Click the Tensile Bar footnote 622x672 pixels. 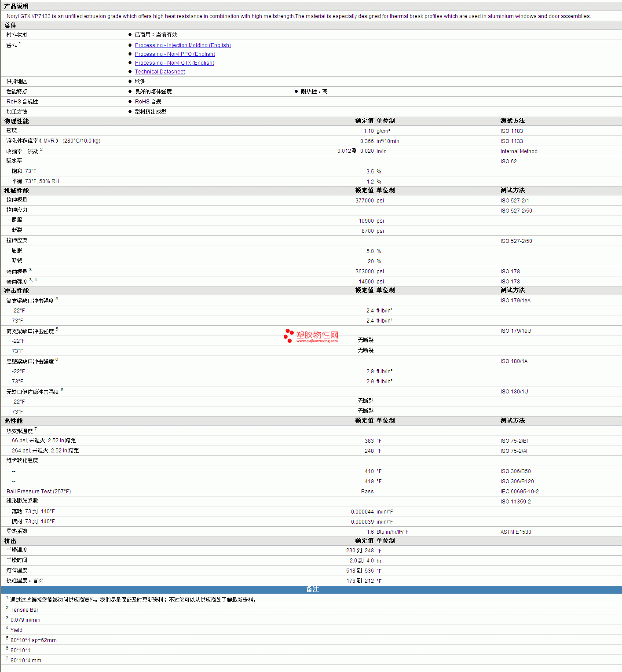tap(24, 610)
